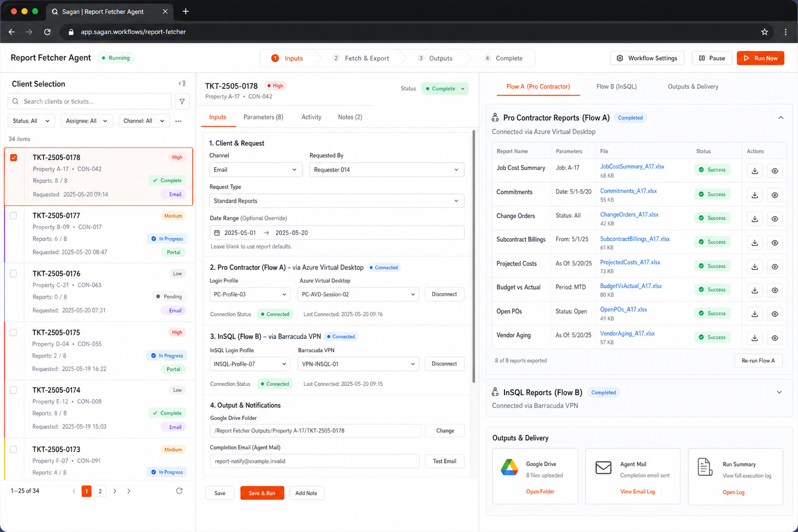Open the Channel: All filter dropdown
This screenshot has height=532, width=798.
(x=144, y=121)
